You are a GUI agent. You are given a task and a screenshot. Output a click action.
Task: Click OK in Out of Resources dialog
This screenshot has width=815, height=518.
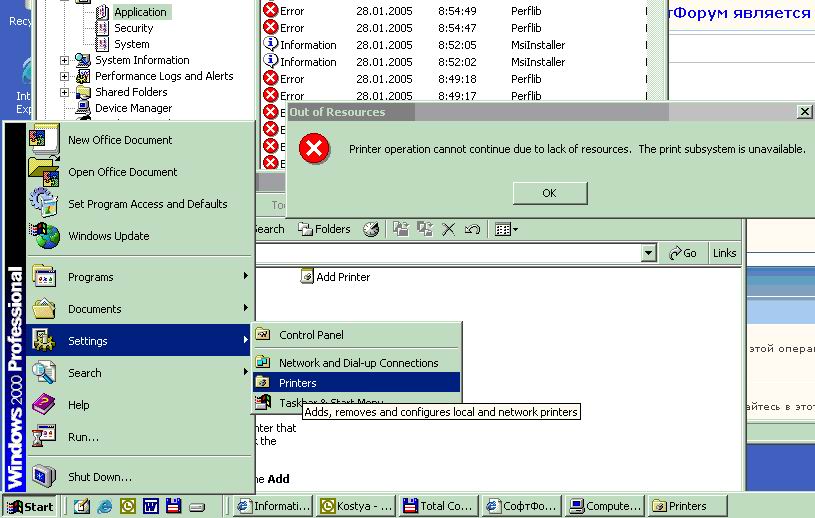(x=550, y=193)
